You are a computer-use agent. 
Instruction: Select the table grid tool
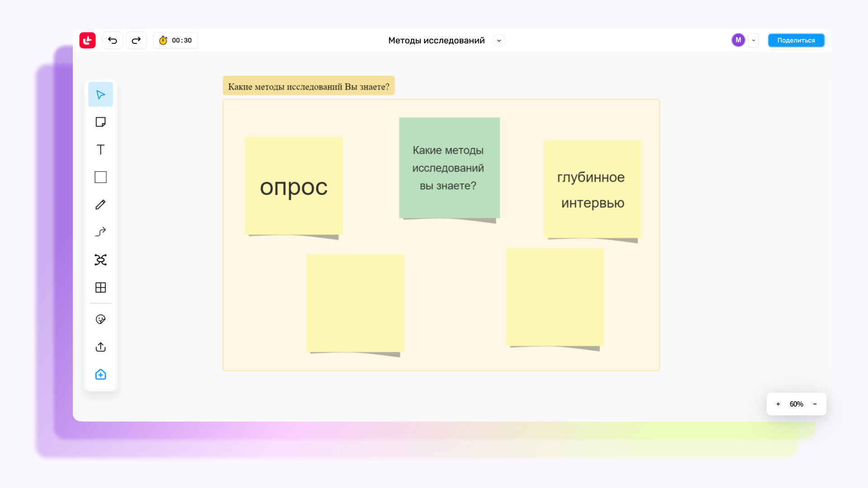pos(100,287)
